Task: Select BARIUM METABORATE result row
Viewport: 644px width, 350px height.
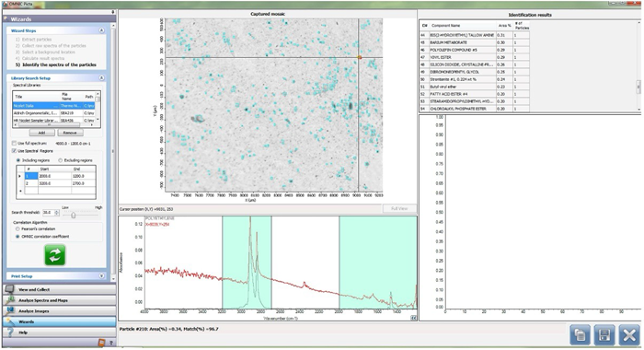Action: tap(475, 42)
